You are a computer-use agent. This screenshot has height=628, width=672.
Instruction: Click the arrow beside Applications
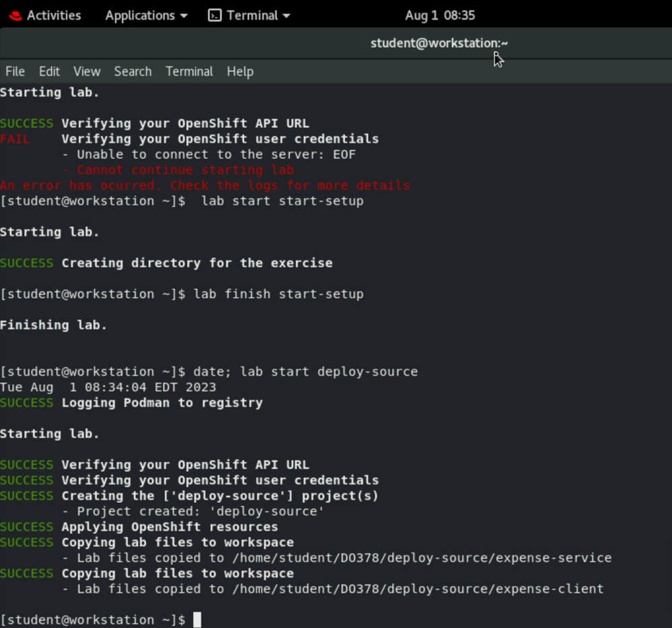tap(184, 15)
